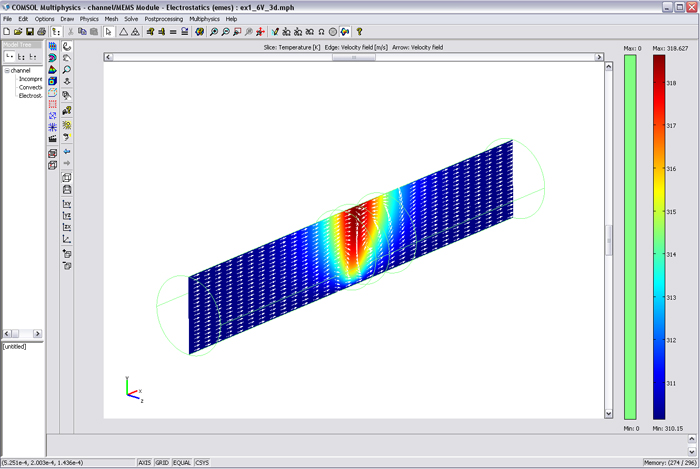Open the Postprocessing menu
Viewport: 700px width, 469px height.
pos(163,19)
